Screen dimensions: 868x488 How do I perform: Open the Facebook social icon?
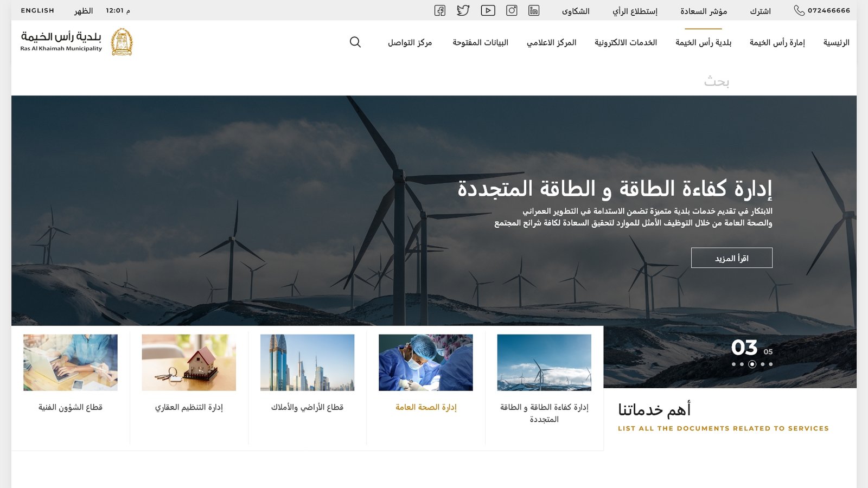[440, 10]
